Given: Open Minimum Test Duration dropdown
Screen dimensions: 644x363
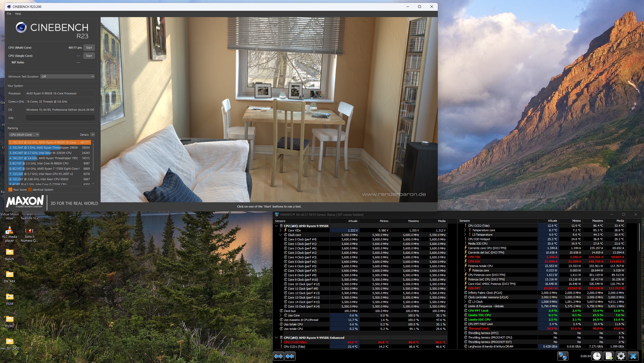Looking at the screenshot, I should pyautogui.click(x=67, y=77).
